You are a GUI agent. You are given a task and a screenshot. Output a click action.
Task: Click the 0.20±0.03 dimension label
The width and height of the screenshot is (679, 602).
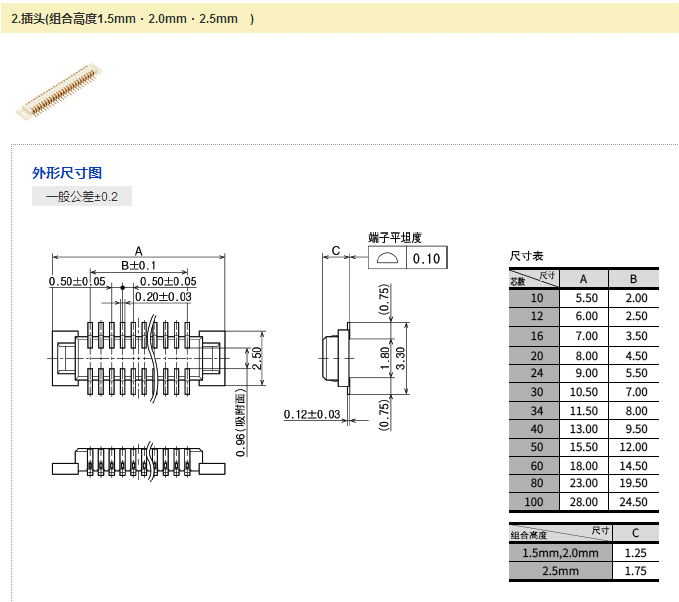163,297
